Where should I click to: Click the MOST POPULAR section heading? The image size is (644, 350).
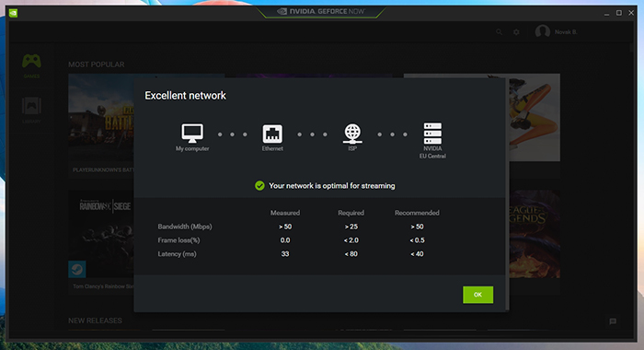point(96,64)
